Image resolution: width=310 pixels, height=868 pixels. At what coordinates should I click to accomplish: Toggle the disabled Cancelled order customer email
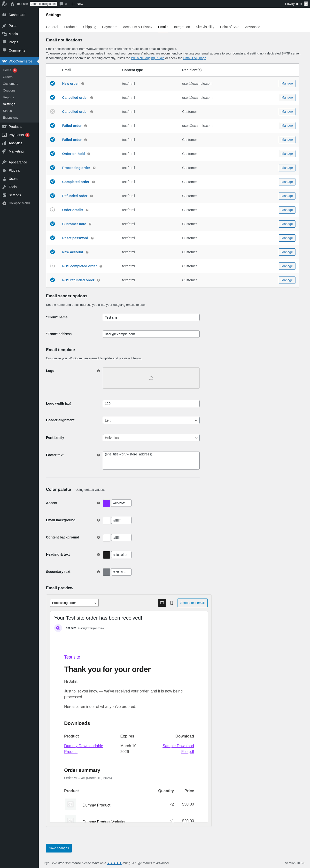coord(53,112)
